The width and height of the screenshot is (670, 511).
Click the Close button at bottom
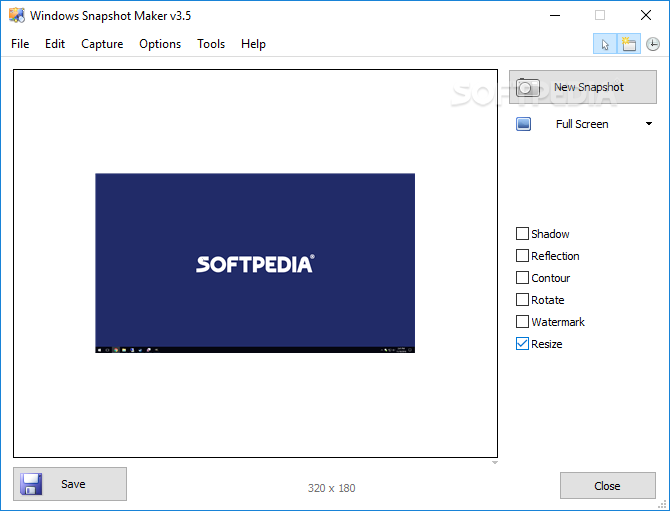[608, 486]
